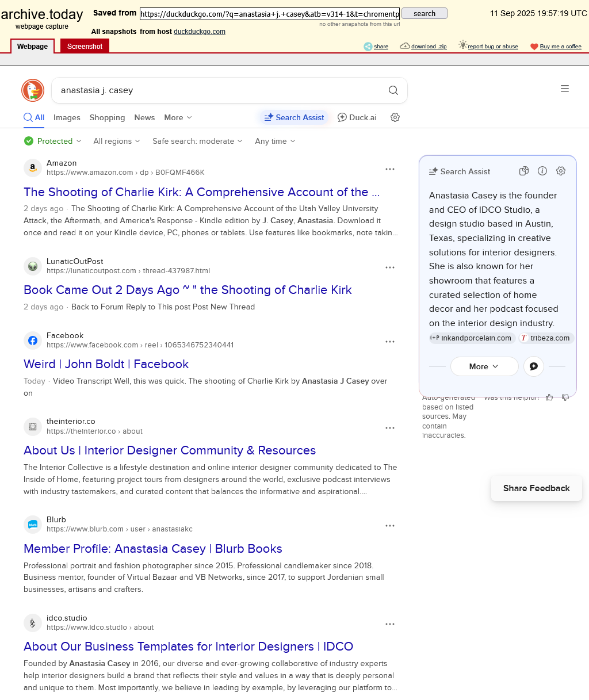
Task: Open options for the Facebook result
Action: point(390,342)
